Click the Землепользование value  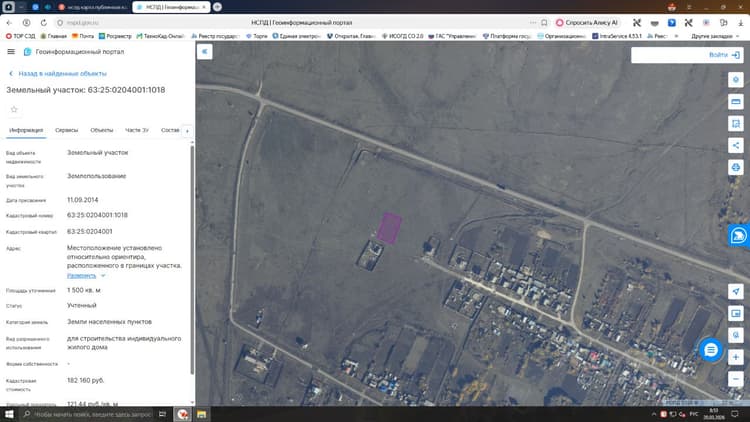(96, 176)
